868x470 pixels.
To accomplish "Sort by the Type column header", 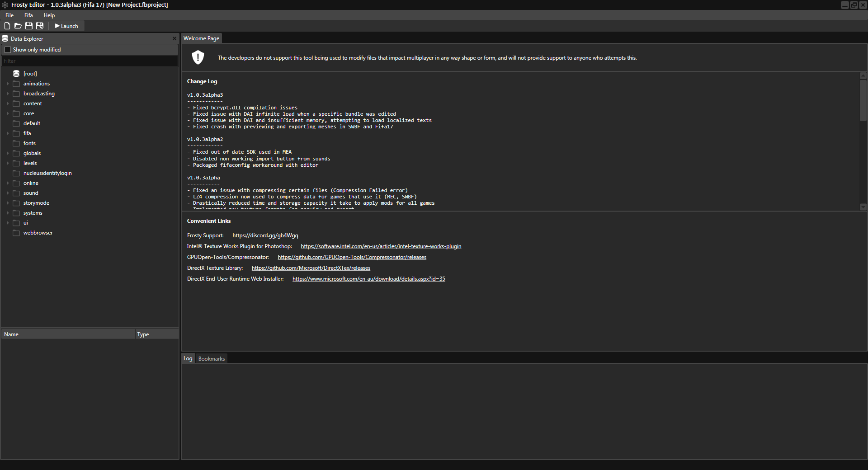I will [157, 334].
